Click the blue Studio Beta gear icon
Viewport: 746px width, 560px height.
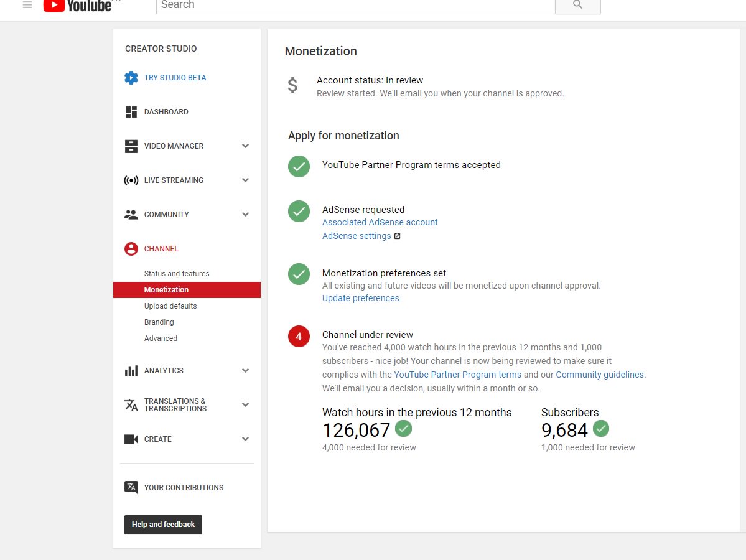coord(131,78)
